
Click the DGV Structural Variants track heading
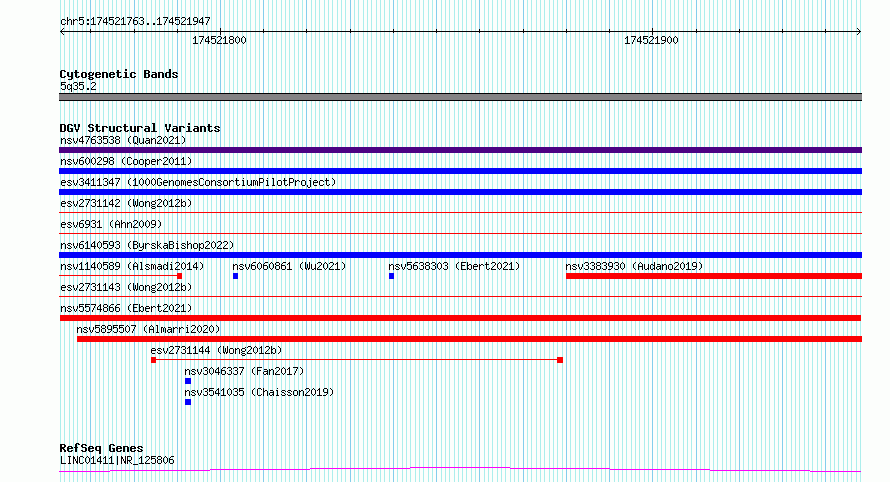click(140, 128)
